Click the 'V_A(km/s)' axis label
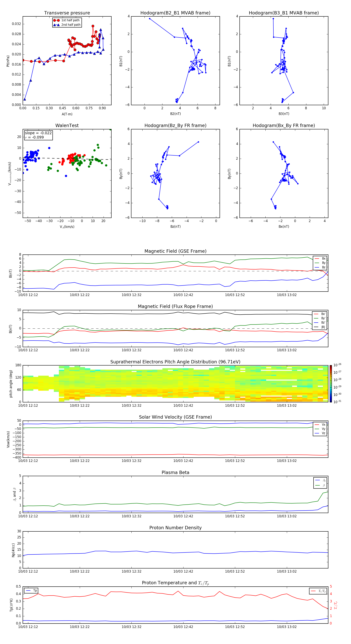 click(67, 227)
